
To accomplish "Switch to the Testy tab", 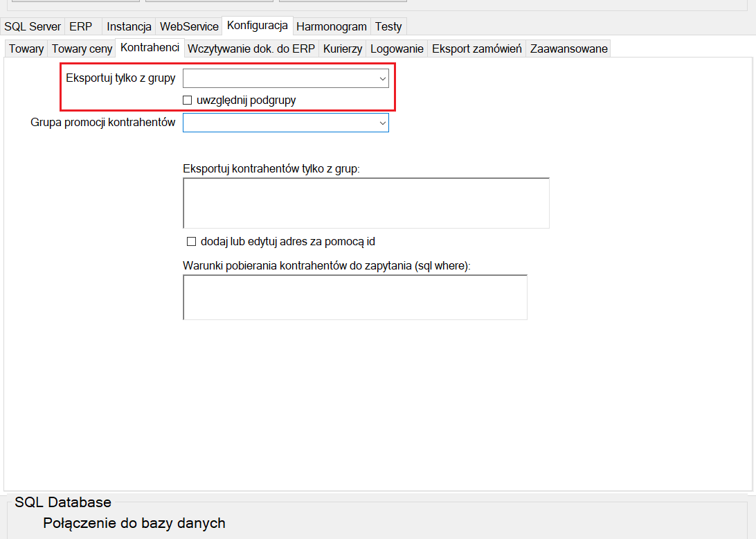I will (x=388, y=26).
